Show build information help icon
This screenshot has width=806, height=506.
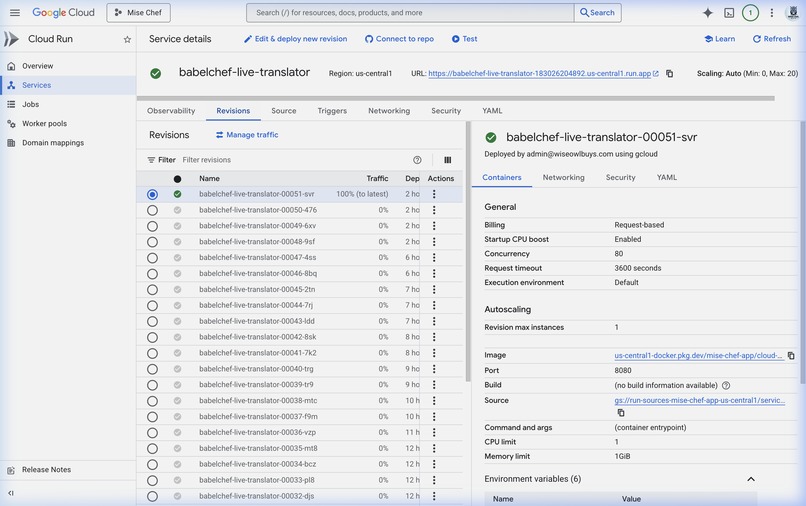(x=726, y=385)
